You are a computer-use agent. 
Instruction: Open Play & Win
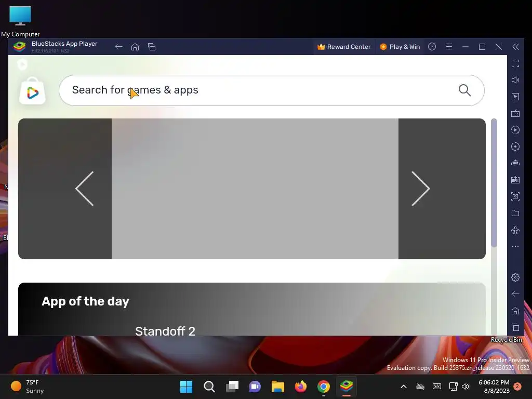[x=400, y=47]
